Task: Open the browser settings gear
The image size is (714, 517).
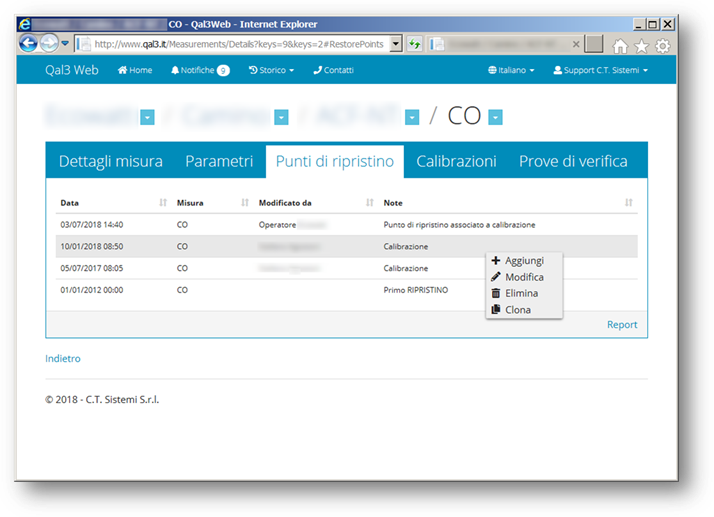Action: pyautogui.click(x=662, y=45)
